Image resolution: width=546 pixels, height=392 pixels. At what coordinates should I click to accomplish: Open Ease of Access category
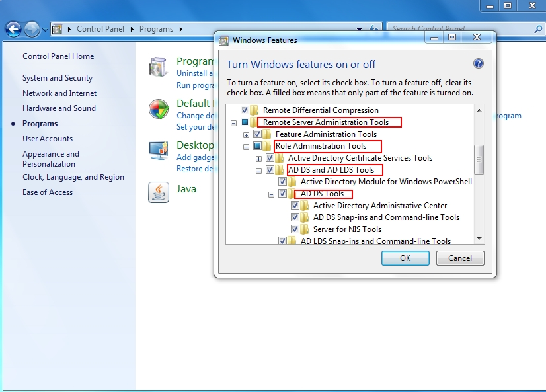(x=48, y=192)
